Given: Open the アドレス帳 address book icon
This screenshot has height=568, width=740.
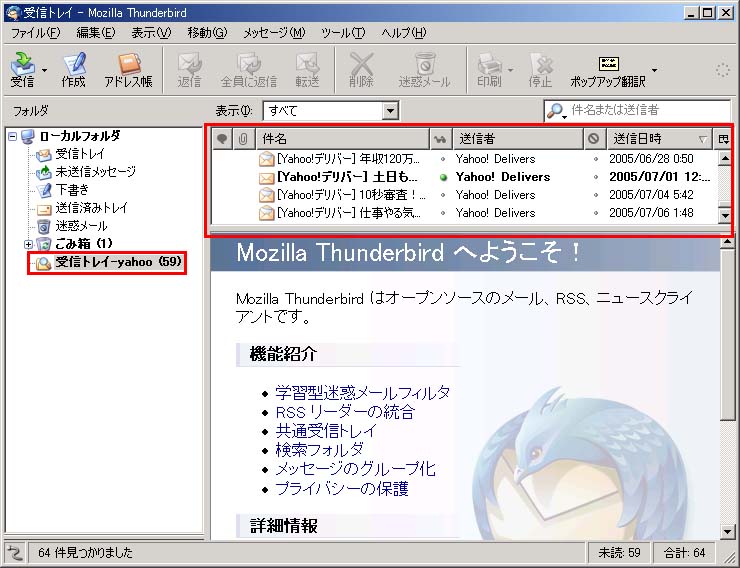Looking at the screenshot, I should 128,69.
